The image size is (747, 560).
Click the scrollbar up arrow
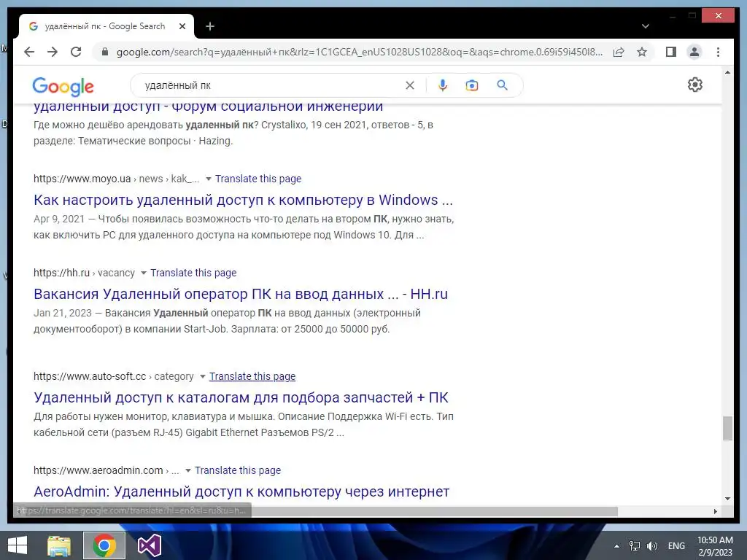727,72
